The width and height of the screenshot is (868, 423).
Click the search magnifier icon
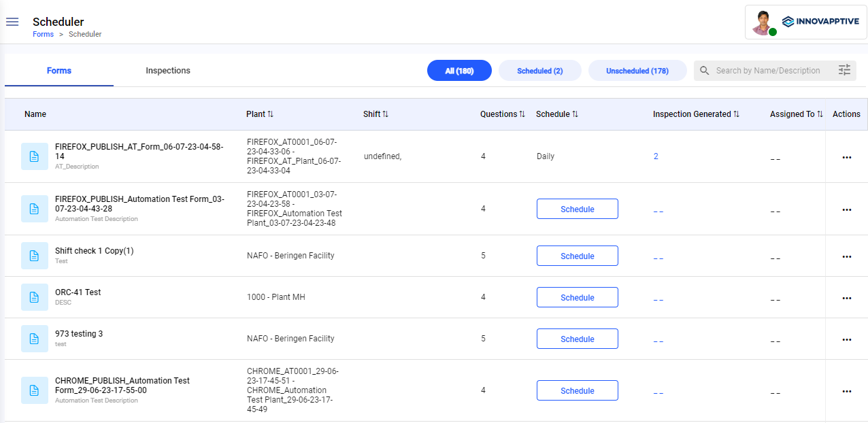coord(705,71)
